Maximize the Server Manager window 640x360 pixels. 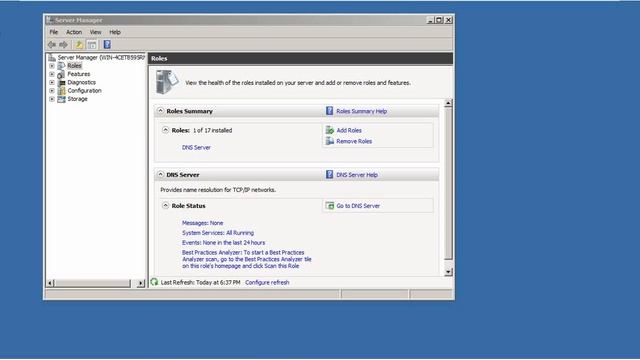coord(439,20)
